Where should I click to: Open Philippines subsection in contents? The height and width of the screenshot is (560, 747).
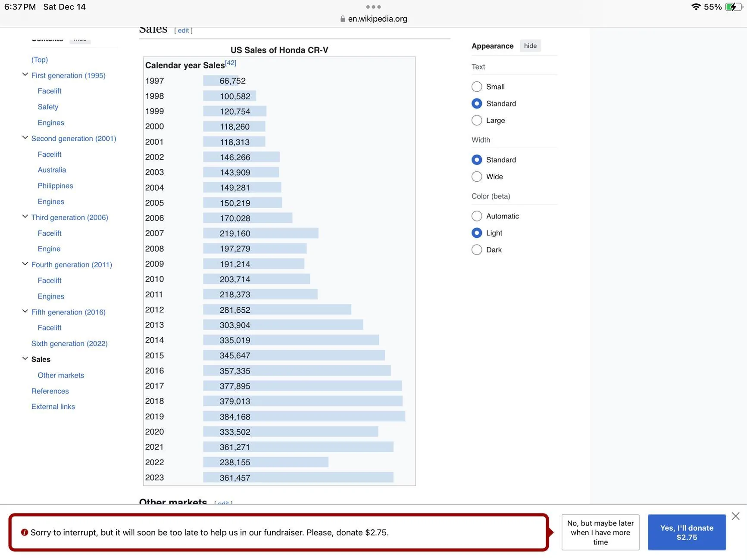click(55, 186)
